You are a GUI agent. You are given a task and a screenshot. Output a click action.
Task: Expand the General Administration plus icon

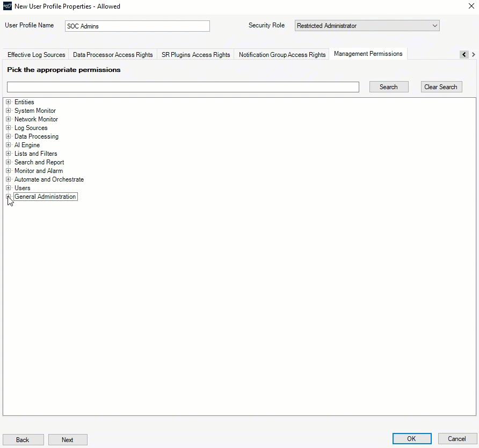(8, 197)
